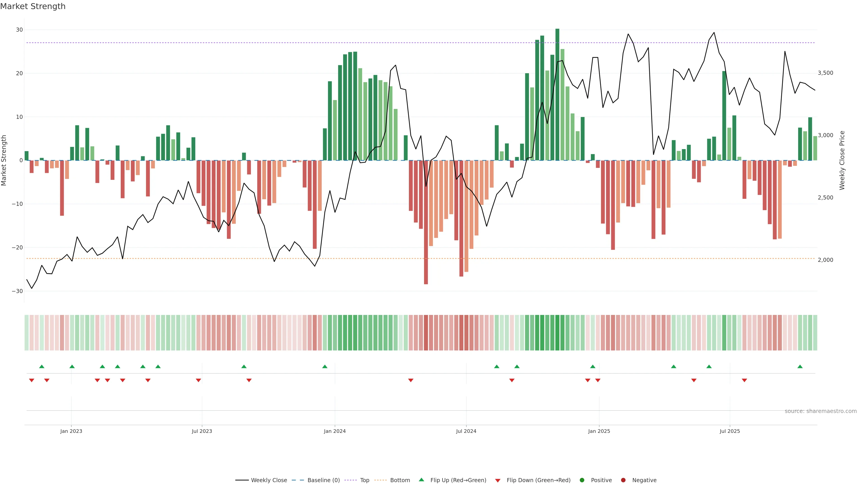Click the green Positive legend dot
The height and width of the screenshot is (488, 868).
point(582,480)
